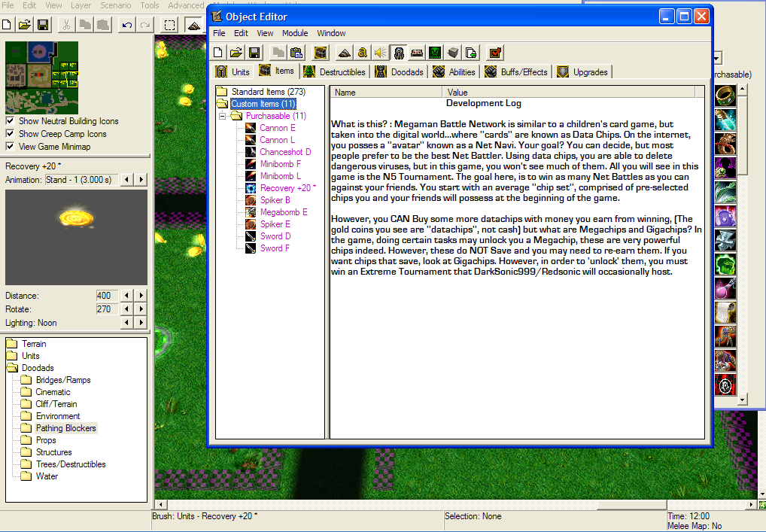766x532 pixels.
Task: Click next Lighting arrow beside Noon
Action: tap(141, 322)
